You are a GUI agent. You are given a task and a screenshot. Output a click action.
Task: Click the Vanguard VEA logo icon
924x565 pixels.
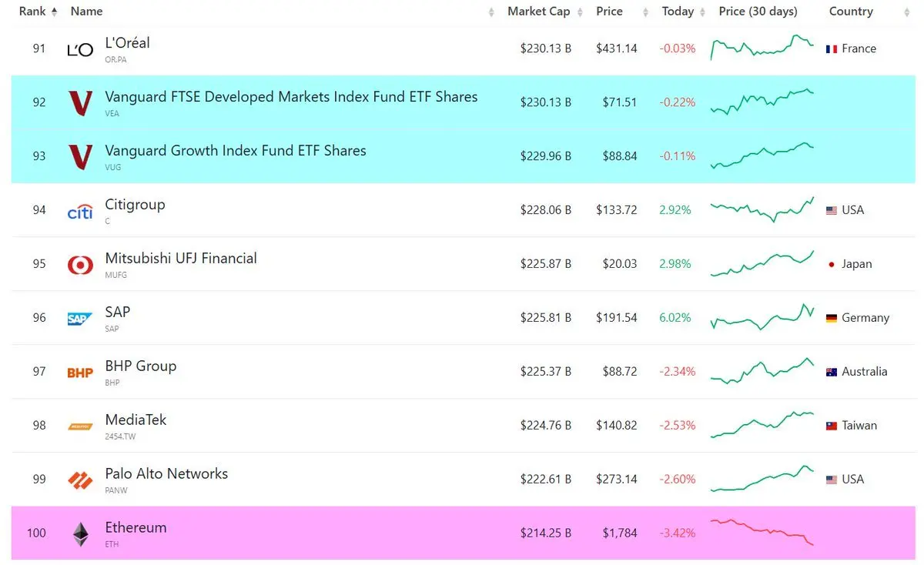[x=80, y=103]
